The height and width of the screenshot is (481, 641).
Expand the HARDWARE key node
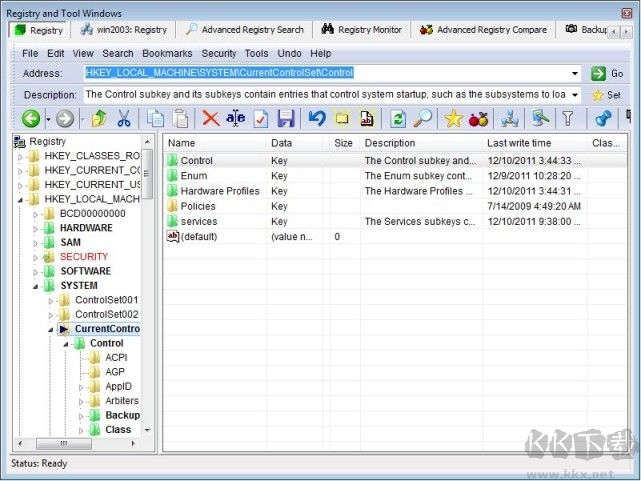tap(35, 228)
